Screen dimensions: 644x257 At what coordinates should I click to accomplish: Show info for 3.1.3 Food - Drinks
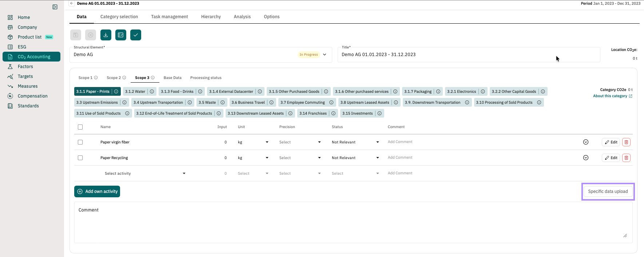point(200,91)
